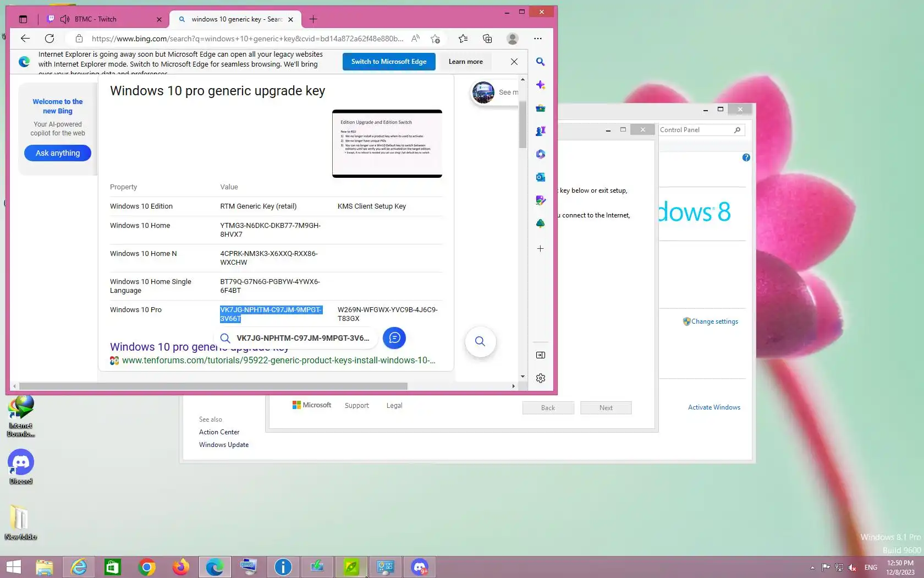Click the vertical scrollbar thumb in Edge
The width and height of the screenshot is (924, 578).
click(522, 125)
